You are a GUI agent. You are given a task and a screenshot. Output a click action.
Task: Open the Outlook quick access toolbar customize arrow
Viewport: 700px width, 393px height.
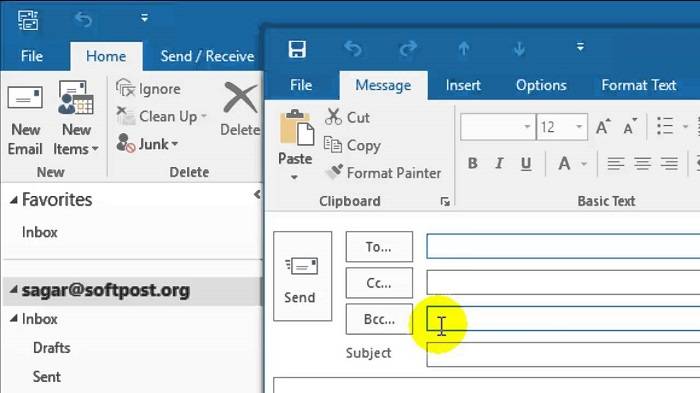[x=144, y=18]
